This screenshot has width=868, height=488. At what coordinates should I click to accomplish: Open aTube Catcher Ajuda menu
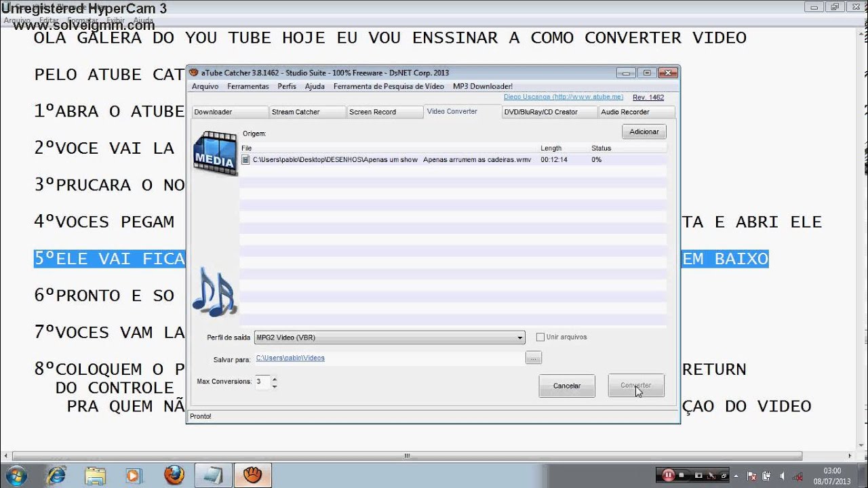tap(315, 86)
